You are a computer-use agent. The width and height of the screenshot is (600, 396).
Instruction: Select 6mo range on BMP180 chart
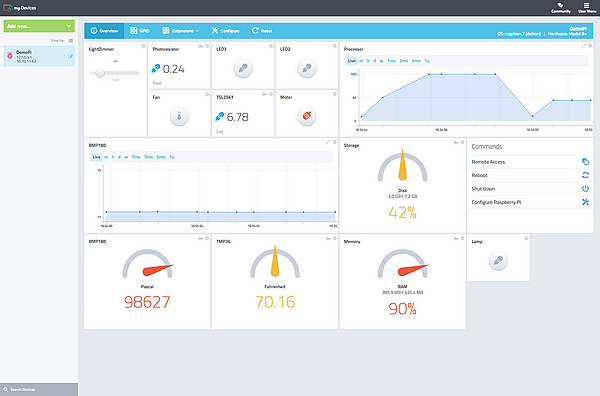tap(161, 157)
